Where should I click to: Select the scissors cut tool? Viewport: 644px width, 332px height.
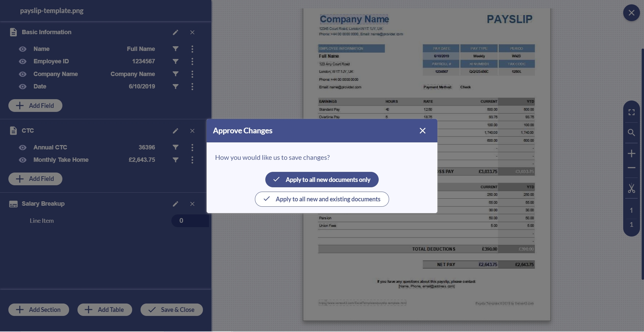631,188
